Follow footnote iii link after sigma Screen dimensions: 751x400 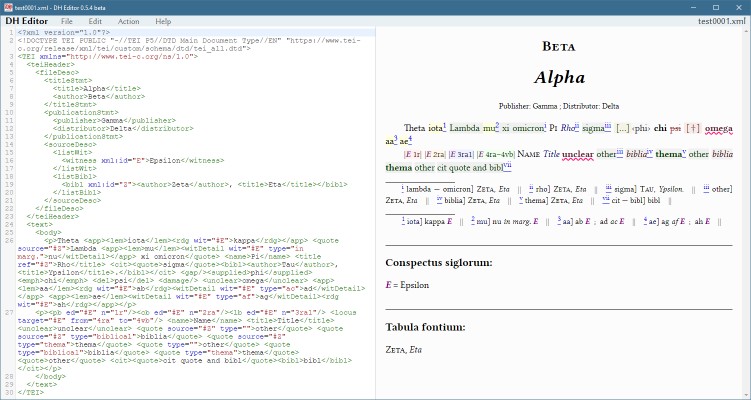point(607,126)
